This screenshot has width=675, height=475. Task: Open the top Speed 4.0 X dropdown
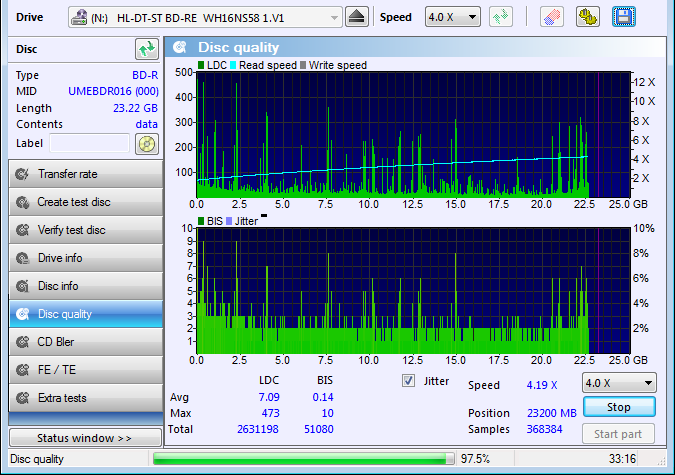coord(452,17)
